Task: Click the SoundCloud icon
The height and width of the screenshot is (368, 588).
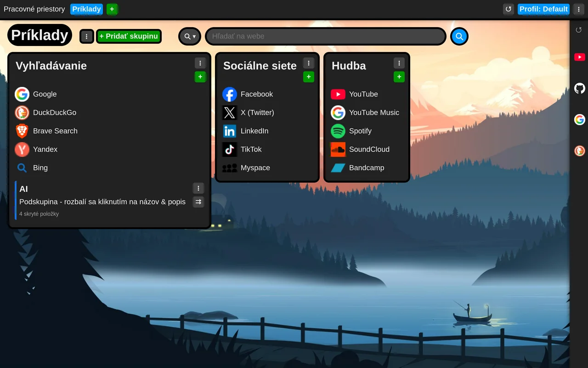Action: coord(338,149)
